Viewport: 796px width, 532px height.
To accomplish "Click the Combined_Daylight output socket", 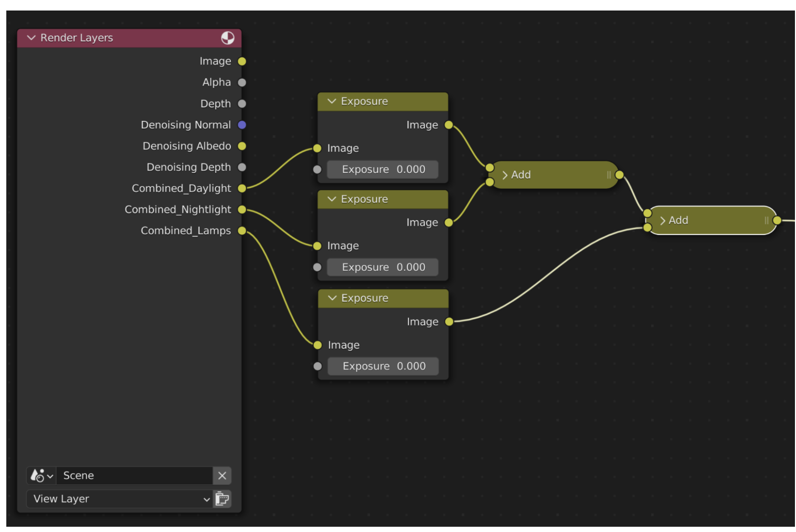I will click(242, 188).
